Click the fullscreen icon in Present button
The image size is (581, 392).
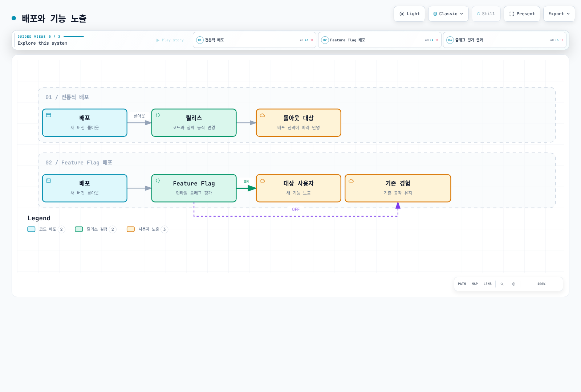click(512, 14)
